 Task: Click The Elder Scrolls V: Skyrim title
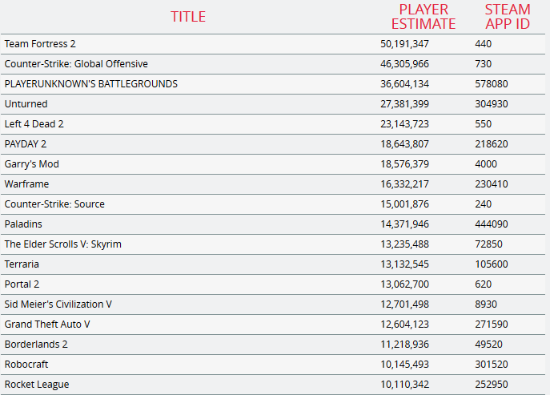(x=63, y=244)
